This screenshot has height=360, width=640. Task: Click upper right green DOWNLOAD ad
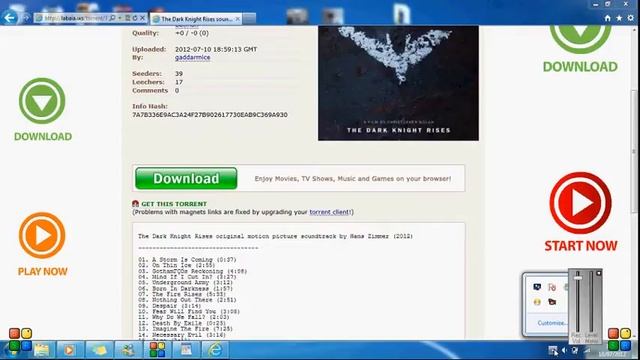[580, 49]
